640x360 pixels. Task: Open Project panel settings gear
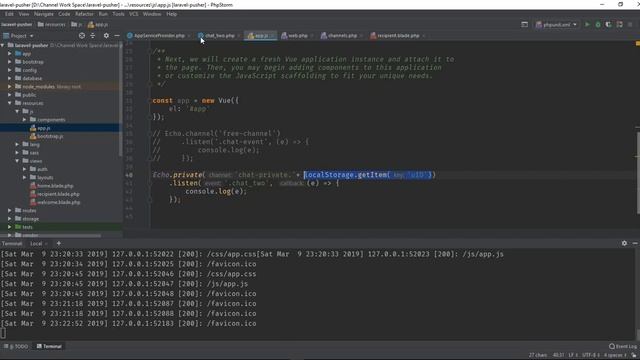(106, 36)
